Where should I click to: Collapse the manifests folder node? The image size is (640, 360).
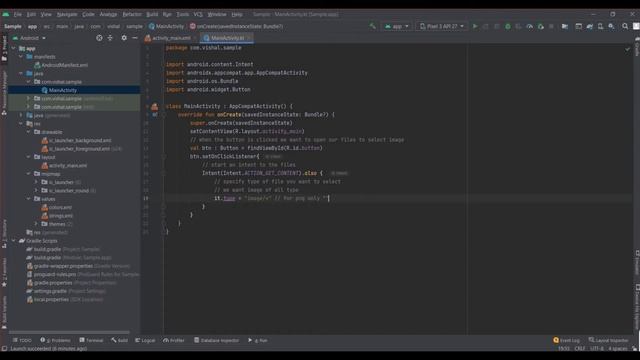click(21, 57)
